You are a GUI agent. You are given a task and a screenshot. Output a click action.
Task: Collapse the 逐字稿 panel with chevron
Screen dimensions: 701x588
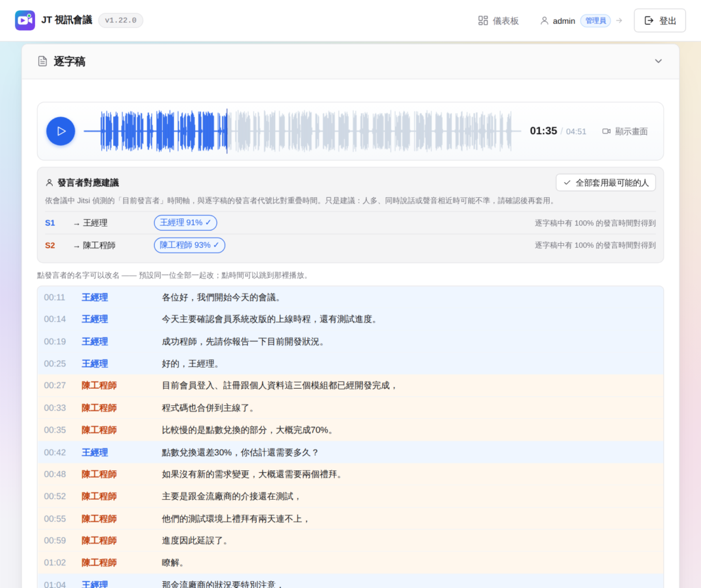(658, 61)
